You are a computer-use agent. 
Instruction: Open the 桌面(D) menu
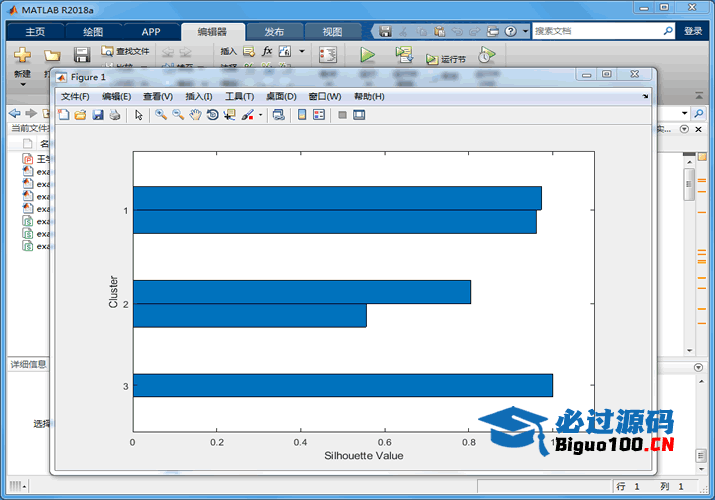[x=281, y=97]
